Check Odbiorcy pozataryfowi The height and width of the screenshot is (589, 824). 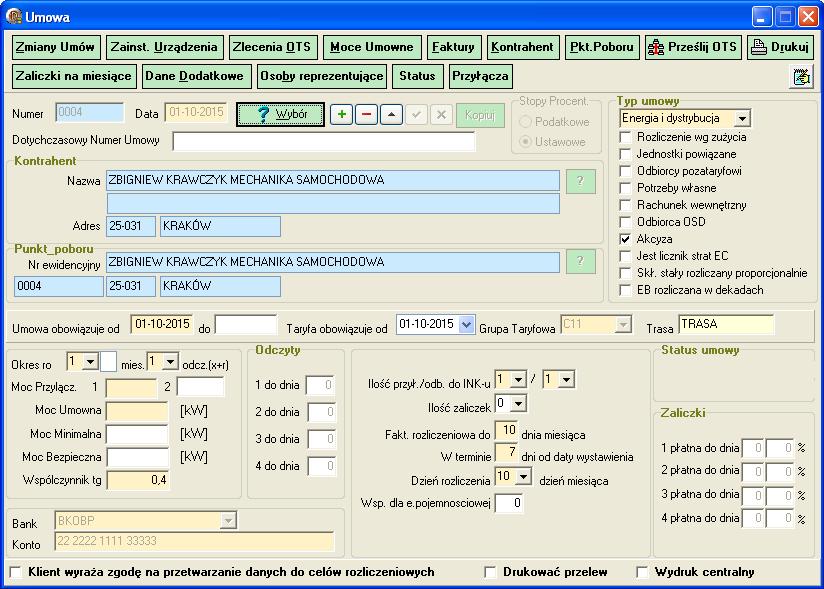pos(625,171)
